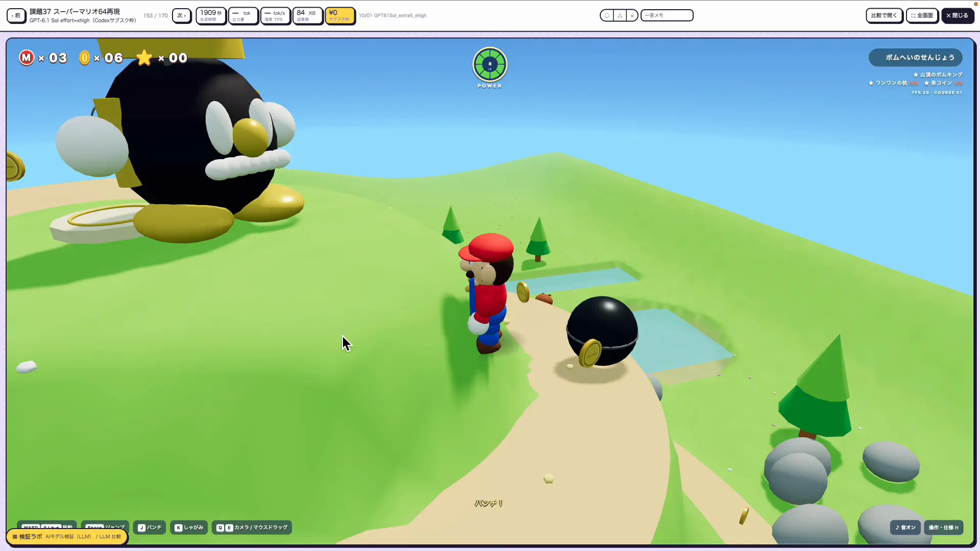Click the 課題37 スーパーマリオ64再現 title
This screenshot has width=980, height=551.
75,12
